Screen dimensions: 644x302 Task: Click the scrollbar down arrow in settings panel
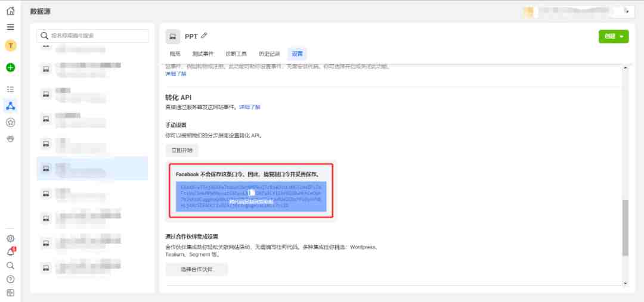[625, 283]
